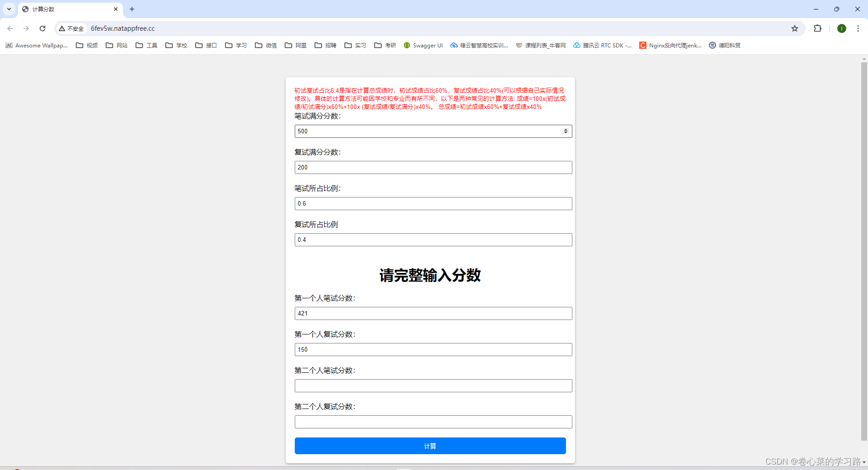
Task: Open the 视频 bookmark folder
Action: [x=87, y=45]
